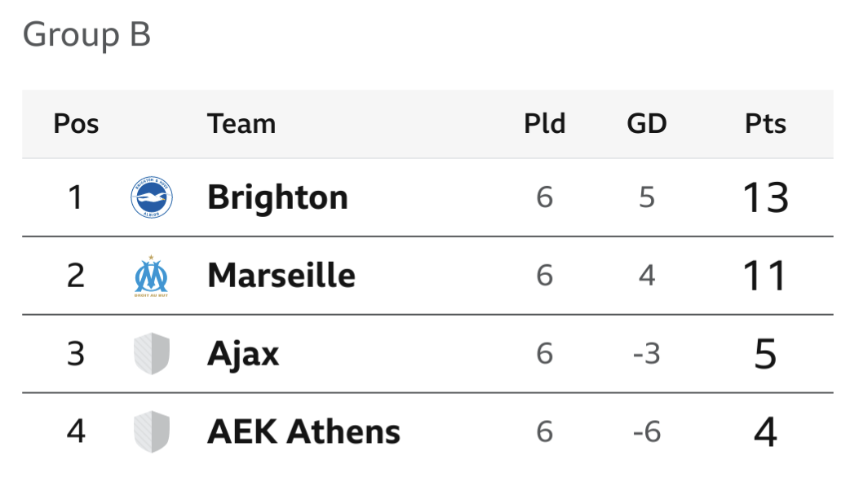Click the AEK Athens placeholder shield icon

coord(152,432)
